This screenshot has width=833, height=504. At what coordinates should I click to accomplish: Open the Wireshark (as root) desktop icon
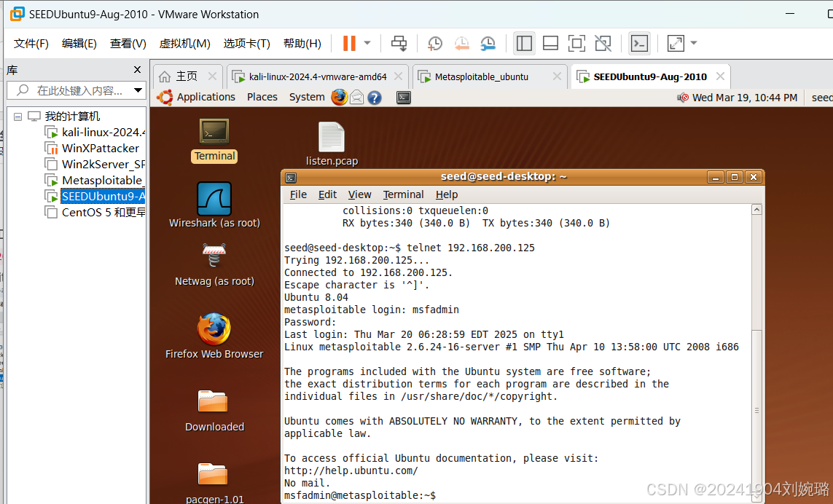tap(214, 205)
